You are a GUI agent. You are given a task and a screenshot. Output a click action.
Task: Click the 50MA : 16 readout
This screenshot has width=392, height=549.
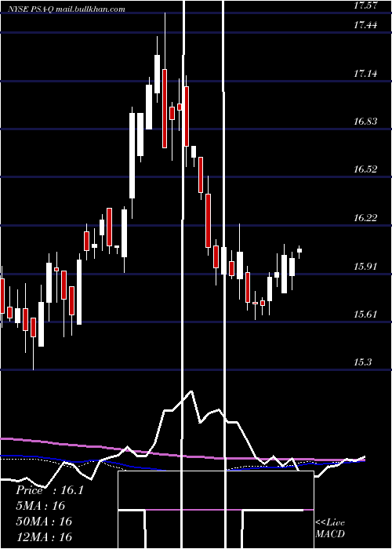(44, 521)
